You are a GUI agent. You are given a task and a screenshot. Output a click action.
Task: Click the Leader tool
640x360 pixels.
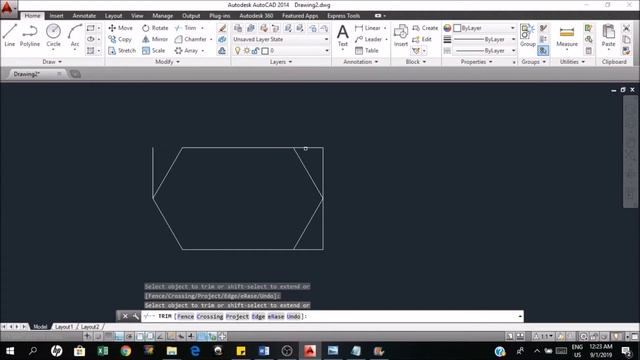coord(368,39)
